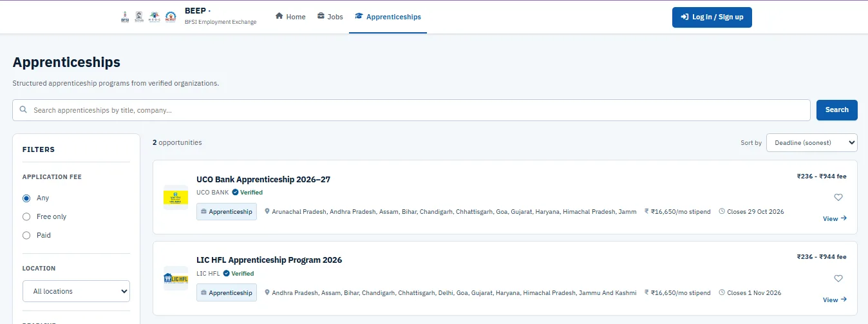Viewport: 868px width, 324px height.
Task: Click Apprenticeship tag on LIC HFL card
Action: tap(227, 292)
